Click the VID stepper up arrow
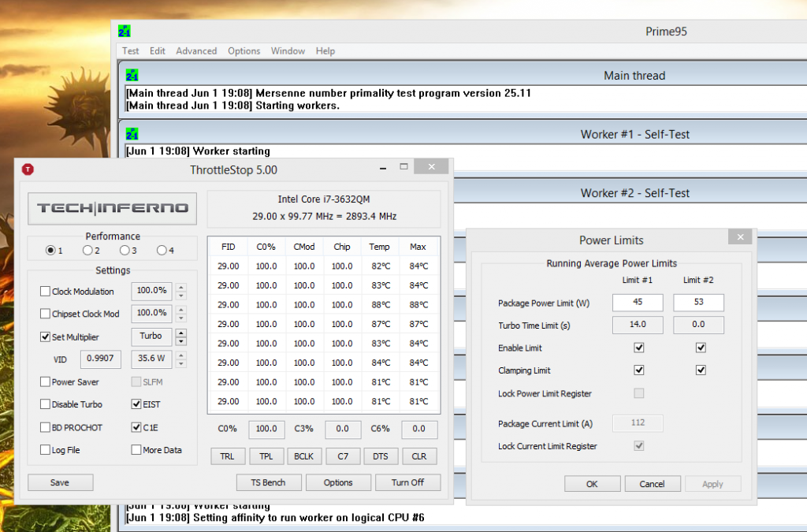Viewport: 807px width, 532px height. 180,355
